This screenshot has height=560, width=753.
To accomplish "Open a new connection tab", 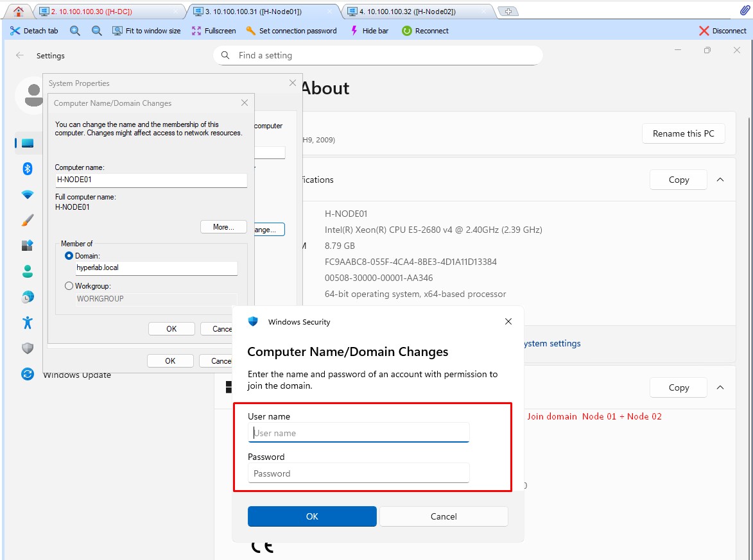I will point(508,12).
